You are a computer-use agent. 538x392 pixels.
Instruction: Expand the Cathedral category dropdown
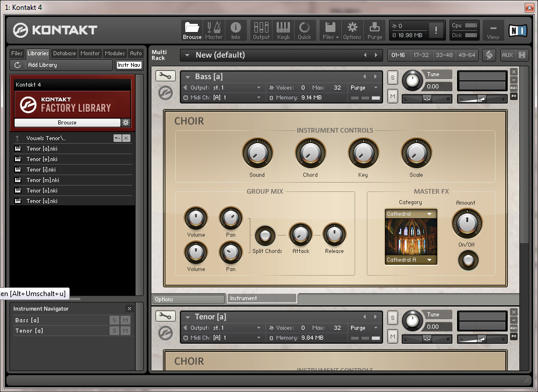(x=410, y=214)
